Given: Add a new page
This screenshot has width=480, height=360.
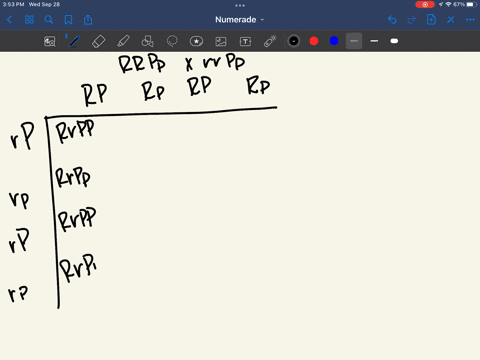Looking at the screenshot, I should [x=431, y=20].
